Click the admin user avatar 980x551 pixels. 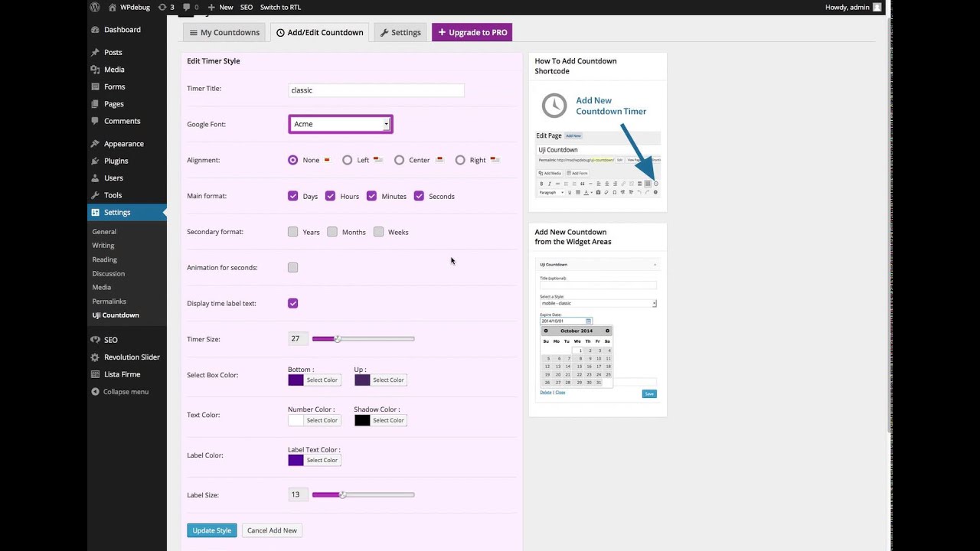pyautogui.click(x=877, y=7)
